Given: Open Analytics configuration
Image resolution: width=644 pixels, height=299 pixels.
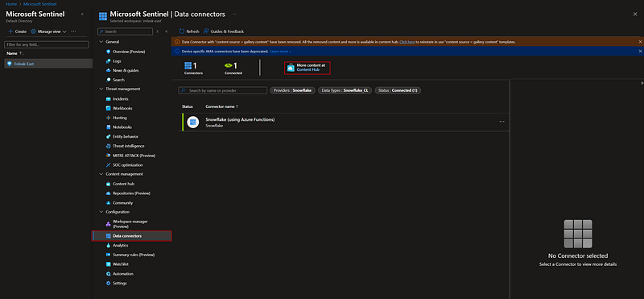Looking at the screenshot, I should click(120, 246).
